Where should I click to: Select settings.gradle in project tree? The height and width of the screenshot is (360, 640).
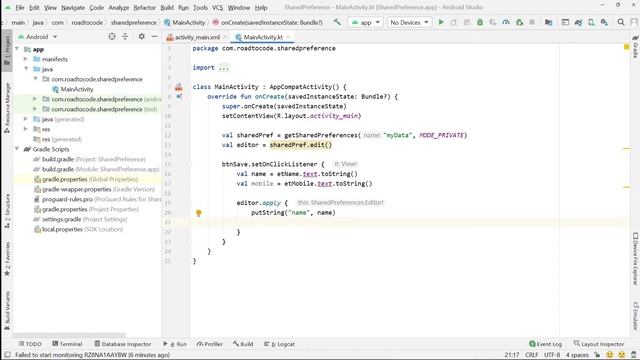80,219
